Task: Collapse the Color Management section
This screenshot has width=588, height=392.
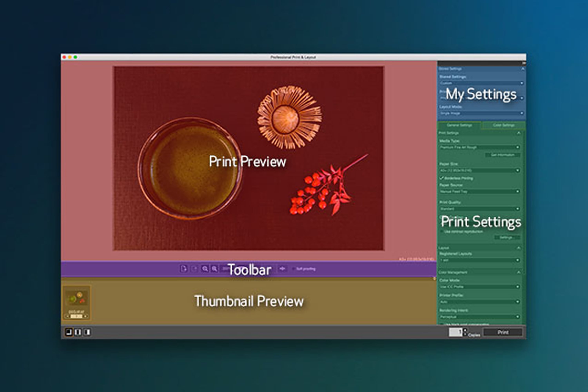Action: [x=518, y=272]
